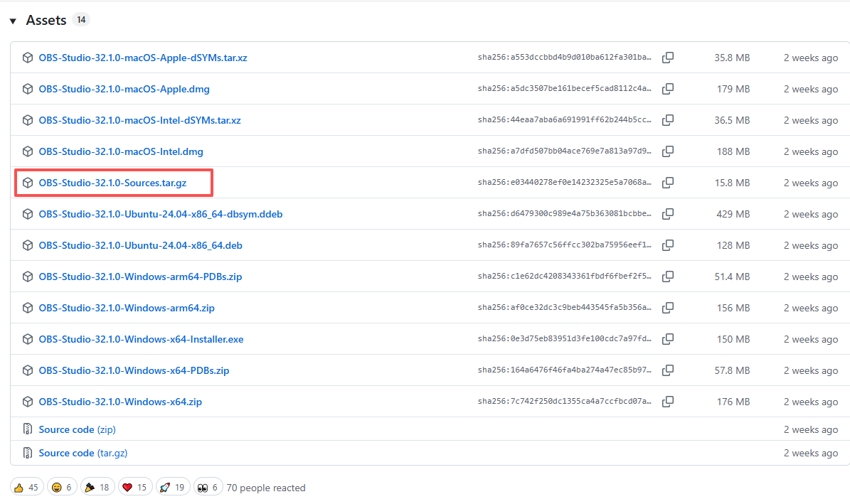Click the sha256:7c742f250dc1355ca hash text
This screenshot has width=850, height=504.
coord(564,401)
